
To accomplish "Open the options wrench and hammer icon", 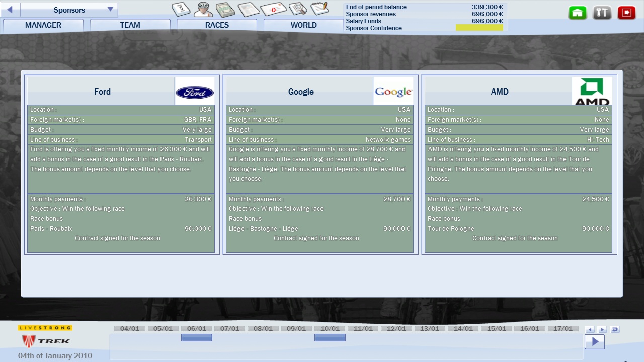I will tap(602, 13).
